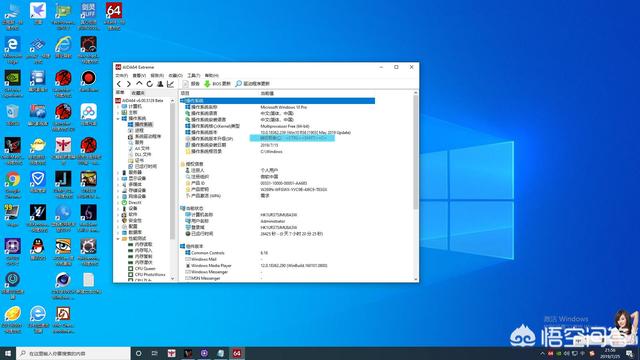
Task: Click the AIDA64 taskbar icon
Action: pyautogui.click(x=237, y=353)
